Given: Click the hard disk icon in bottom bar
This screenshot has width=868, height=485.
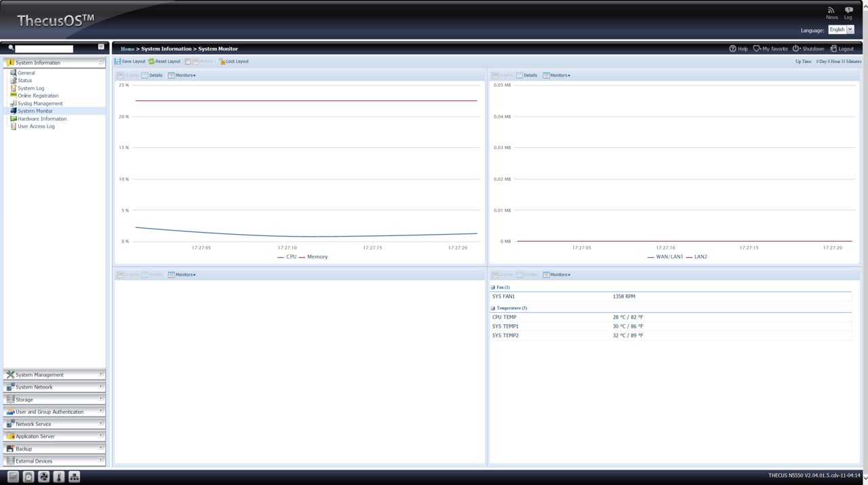Looking at the screenshot, I should tap(28, 477).
